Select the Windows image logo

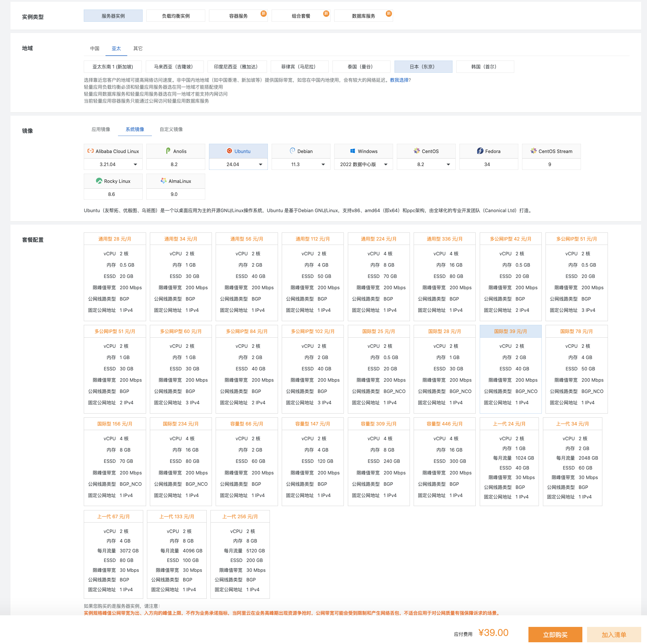click(x=353, y=151)
